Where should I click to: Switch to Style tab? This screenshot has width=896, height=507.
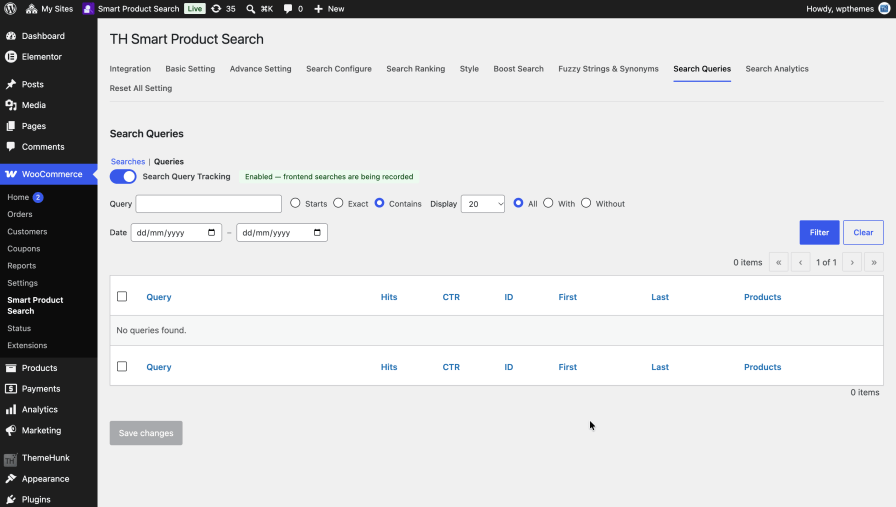pyautogui.click(x=469, y=69)
